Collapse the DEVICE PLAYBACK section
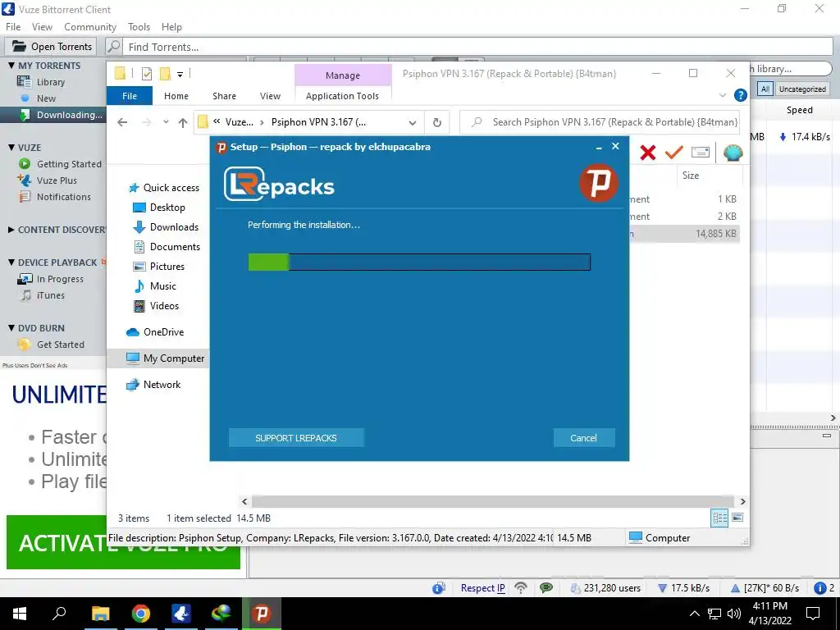The image size is (840, 630). coord(11,262)
